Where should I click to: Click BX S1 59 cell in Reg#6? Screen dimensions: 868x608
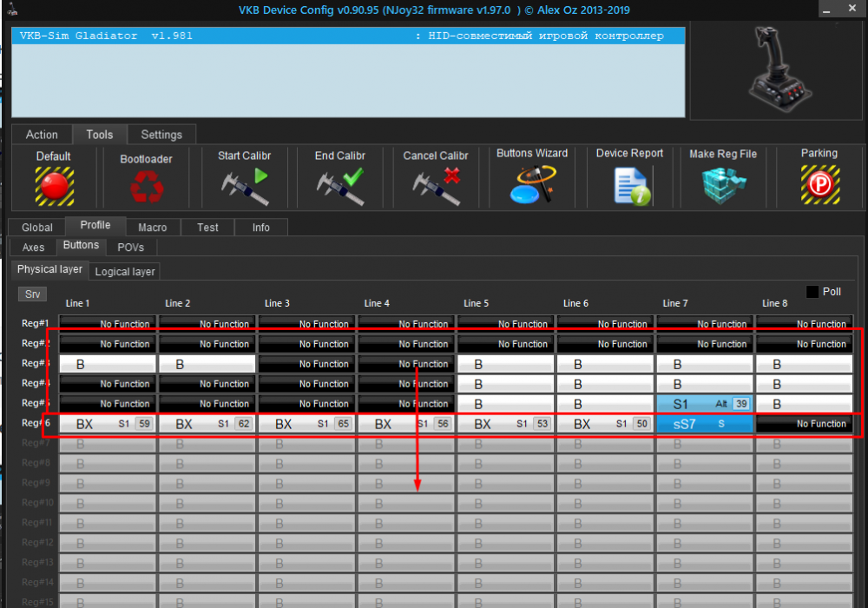[x=108, y=424]
